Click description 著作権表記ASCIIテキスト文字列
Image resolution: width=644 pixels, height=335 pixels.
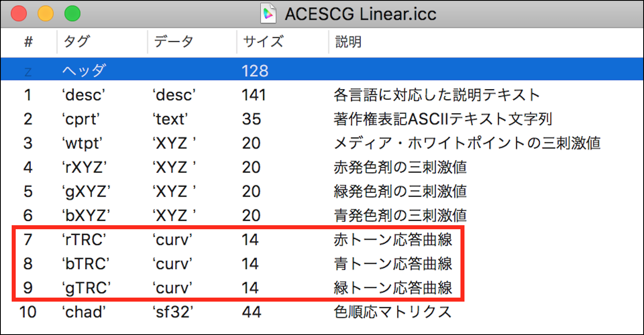[x=443, y=119]
